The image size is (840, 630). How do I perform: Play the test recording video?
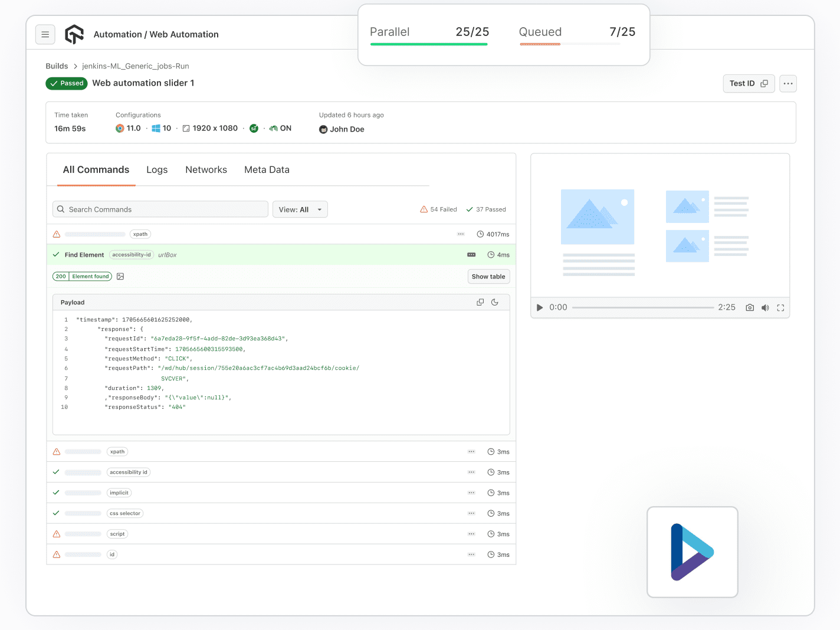point(539,307)
